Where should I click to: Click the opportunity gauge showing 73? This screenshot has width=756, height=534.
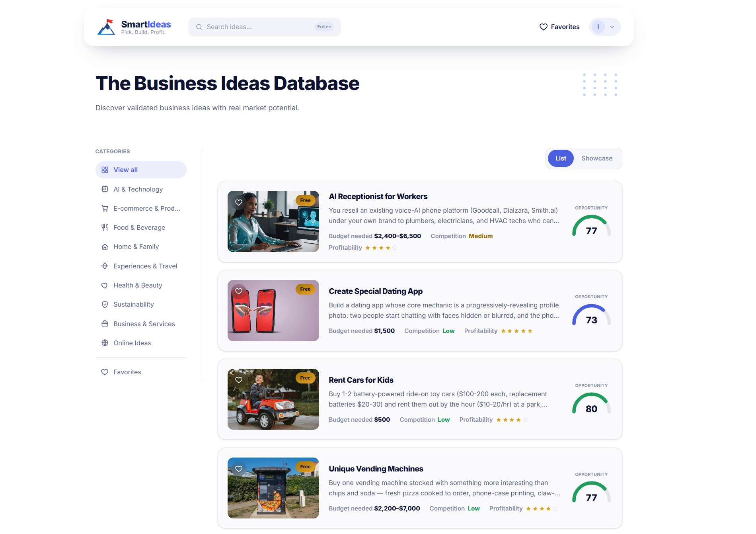(591, 315)
